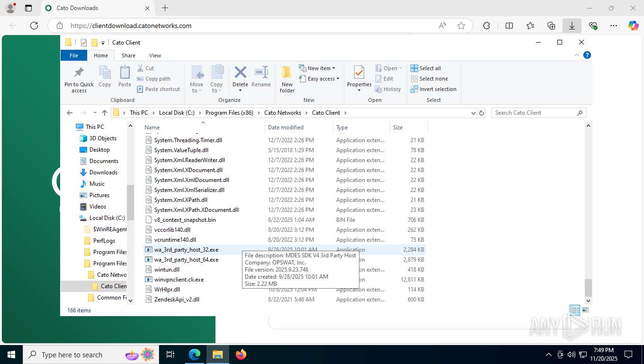Switch to large icons view

(585, 310)
